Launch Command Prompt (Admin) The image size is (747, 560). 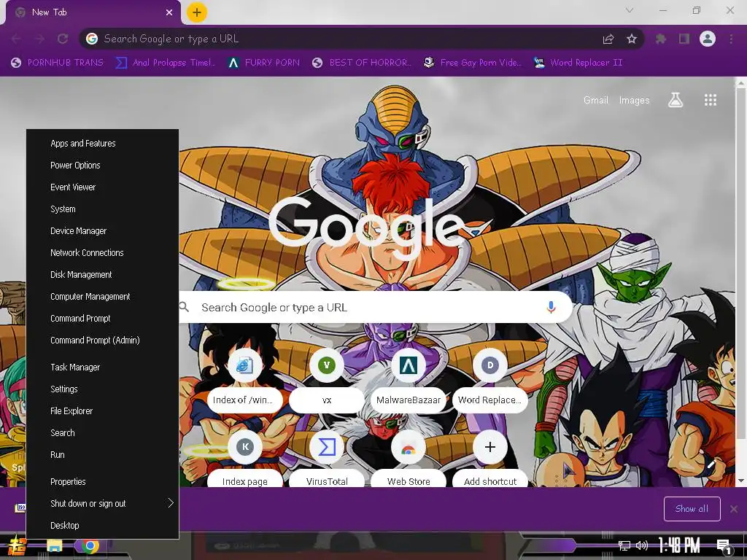tap(102, 341)
